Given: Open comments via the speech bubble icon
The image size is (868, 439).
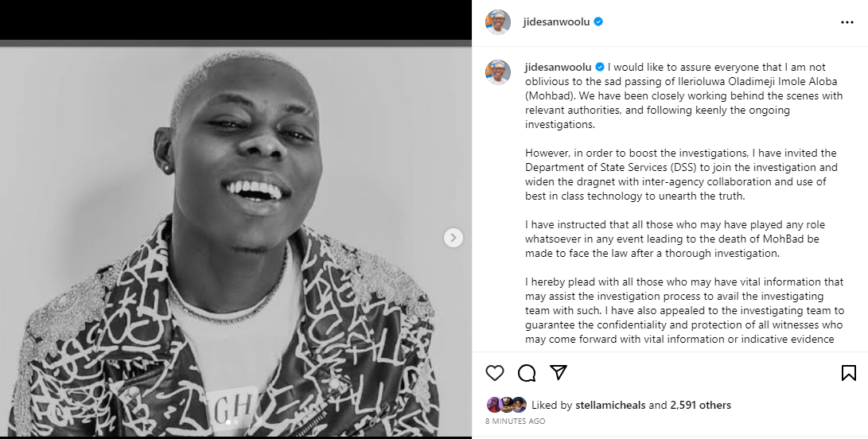Looking at the screenshot, I should 527,373.
